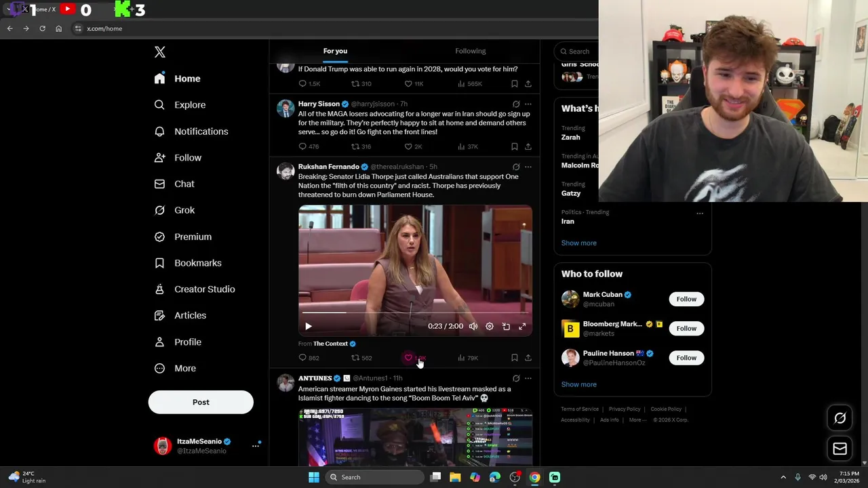Click the X logo in the sidebar

tap(160, 52)
